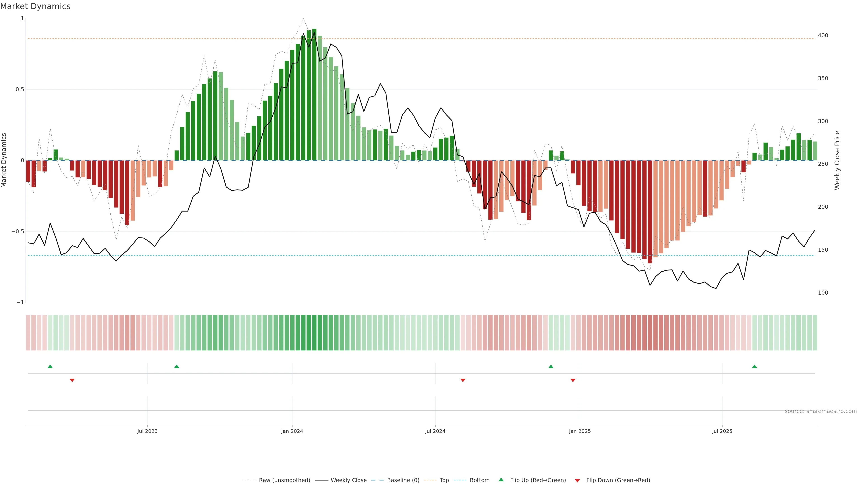Click the Weekly Close Price axis title
This screenshot has width=868, height=488.
coord(837,160)
